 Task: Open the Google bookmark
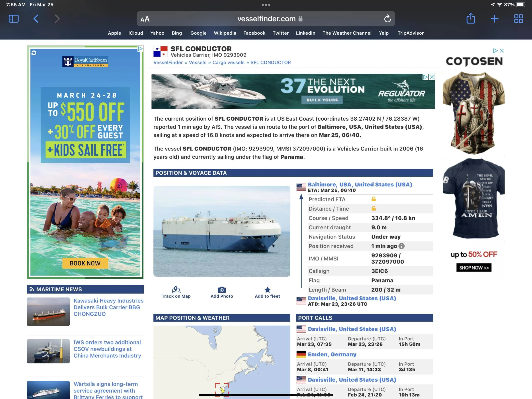[x=198, y=33]
